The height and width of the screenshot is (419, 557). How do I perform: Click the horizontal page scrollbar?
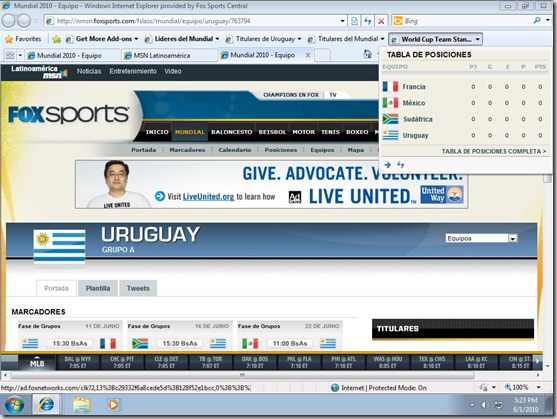(243, 375)
